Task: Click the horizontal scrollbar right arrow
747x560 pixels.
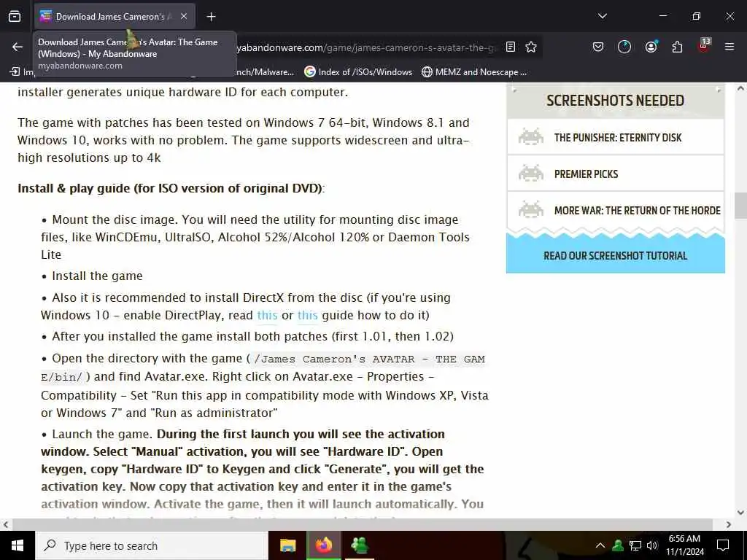Action: (729, 525)
